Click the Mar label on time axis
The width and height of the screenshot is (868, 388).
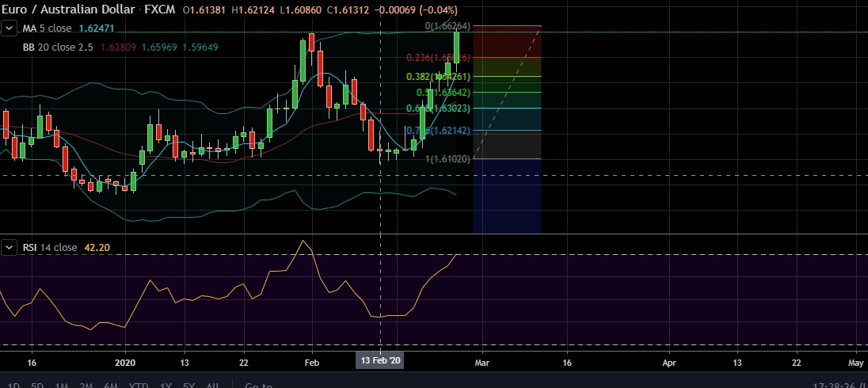click(x=482, y=363)
